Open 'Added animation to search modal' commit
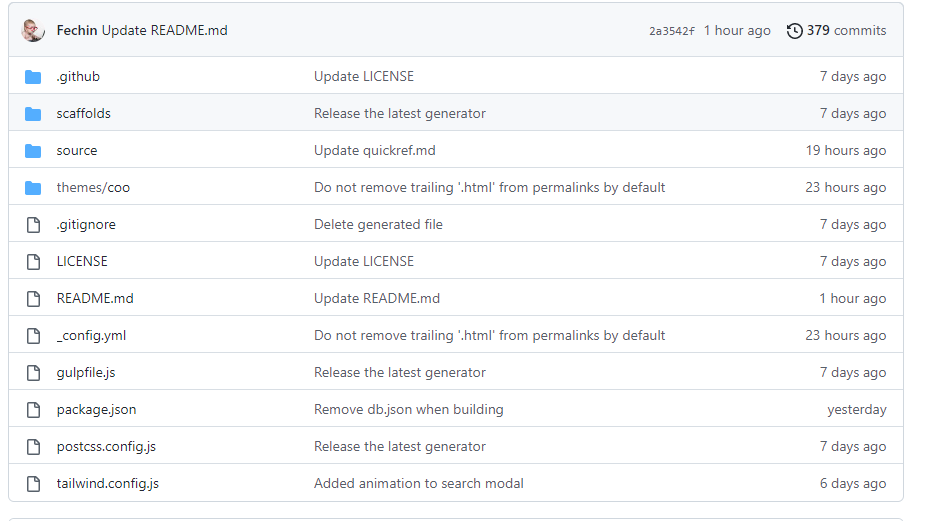Image resolution: width=927 pixels, height=521 pixels. click(419, 483)
